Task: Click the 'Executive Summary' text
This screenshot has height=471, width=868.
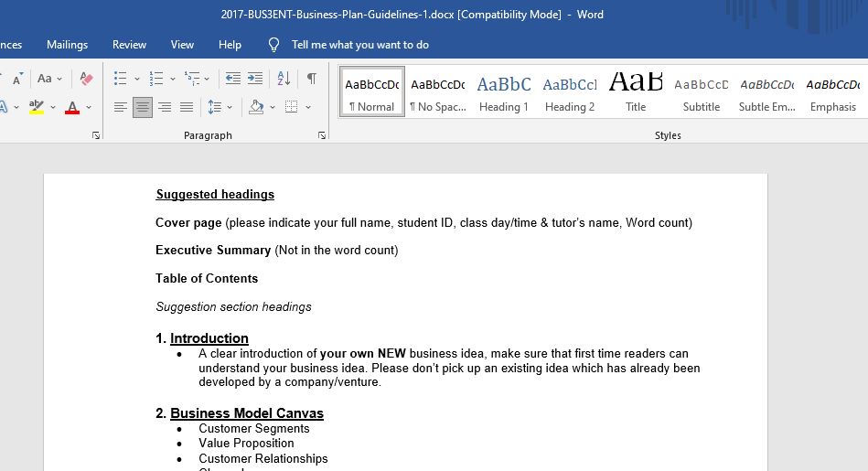Action: click(213, 251)
